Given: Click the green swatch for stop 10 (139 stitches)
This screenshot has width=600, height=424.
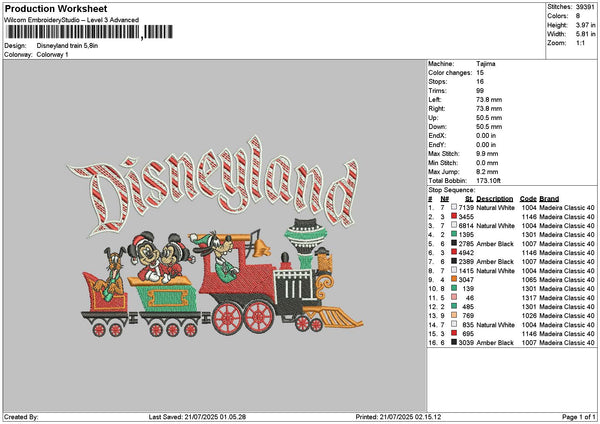Looking at the screenshot, I should coord(454,288).
